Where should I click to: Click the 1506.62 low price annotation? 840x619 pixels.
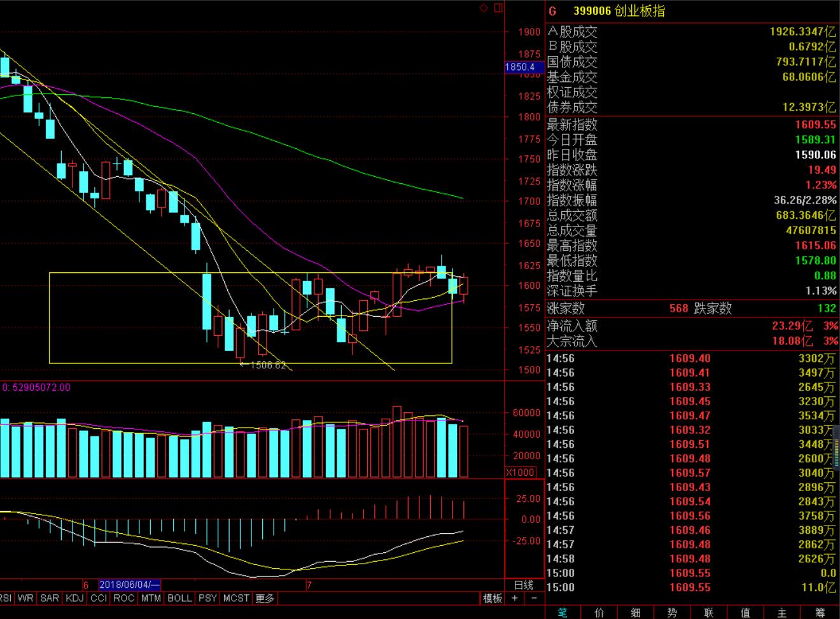tap(267, 365)
